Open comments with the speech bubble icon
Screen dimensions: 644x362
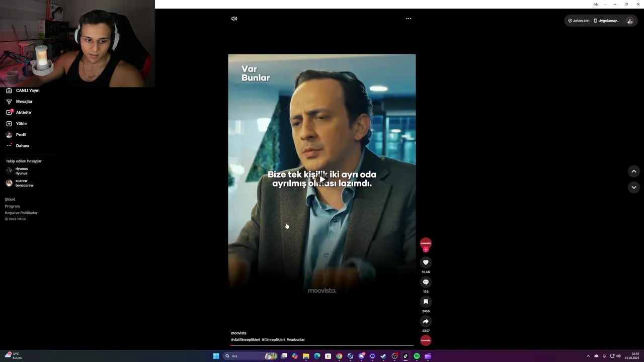pos(426,282)
